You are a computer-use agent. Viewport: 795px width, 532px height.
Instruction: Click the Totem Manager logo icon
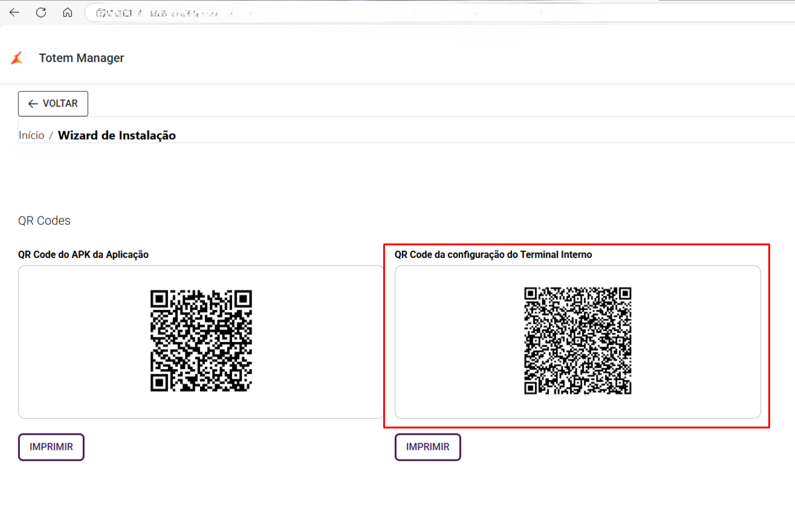pos(17,58)
